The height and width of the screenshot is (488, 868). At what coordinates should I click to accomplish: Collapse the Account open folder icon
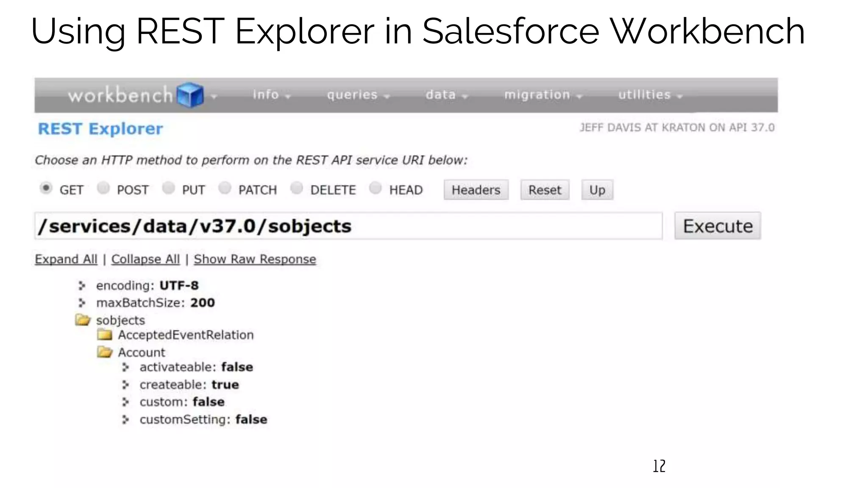(104, 352)
